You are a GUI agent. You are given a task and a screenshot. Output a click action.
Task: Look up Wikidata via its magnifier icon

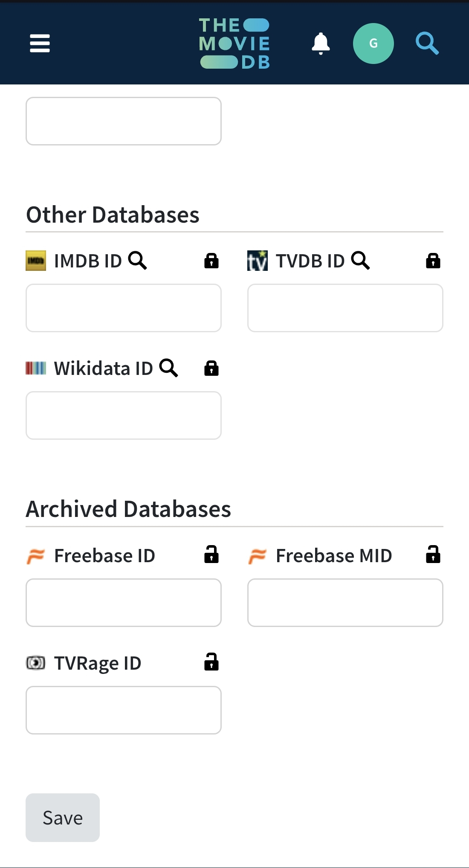169,368
